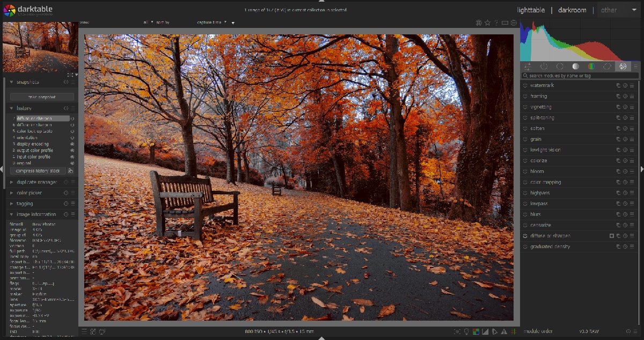Switch to the lighttable view
This screenshot has width=644, height=340.
pyautogui.click(x=531, y=10)
